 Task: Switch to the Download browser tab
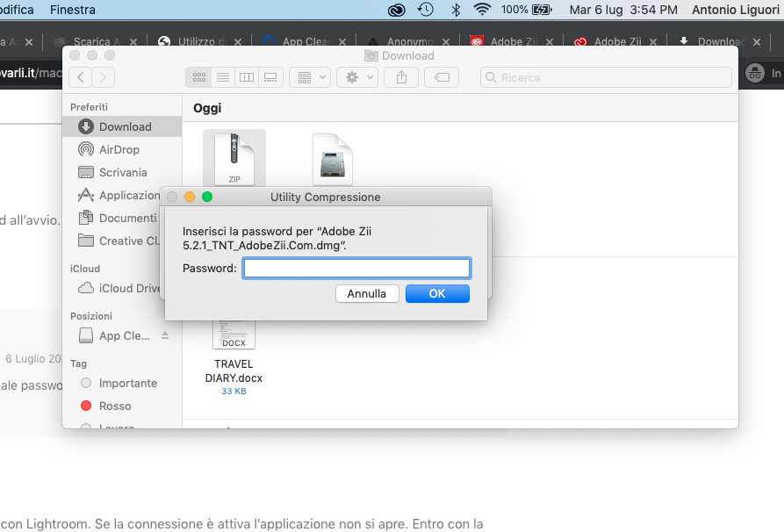(x=720, y=42)
